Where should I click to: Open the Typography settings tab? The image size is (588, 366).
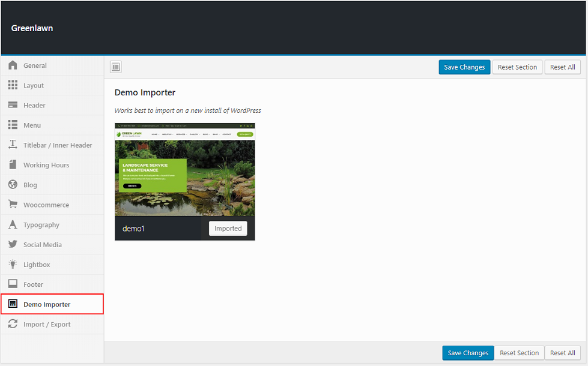[x=41, y=225]
